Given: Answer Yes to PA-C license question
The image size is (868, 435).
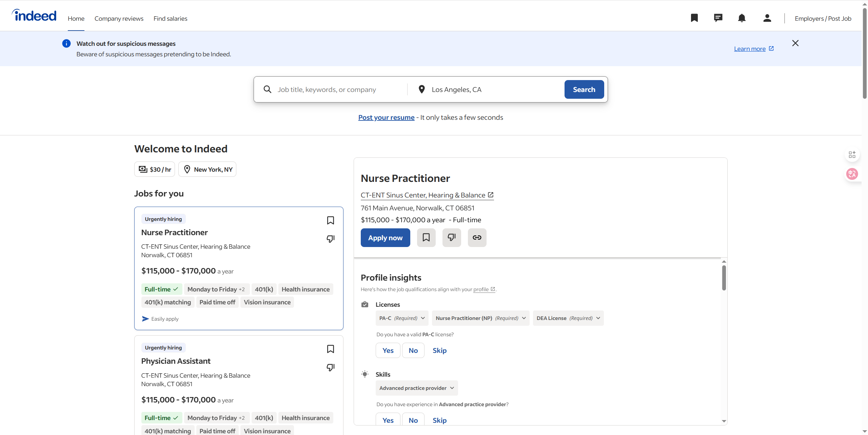Looking at the screenshot, I should 388,351.
